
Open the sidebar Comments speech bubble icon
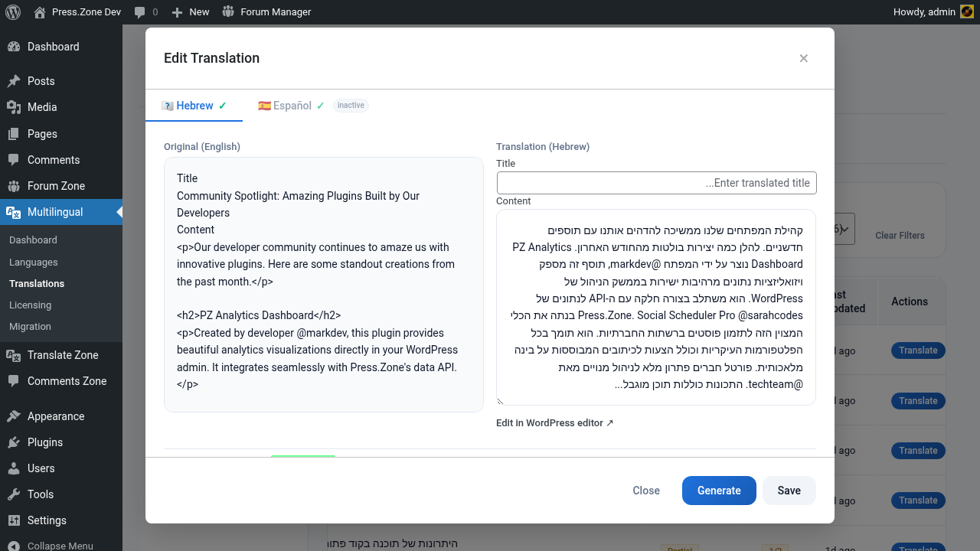pyautogui.click(x=14, y=160)
